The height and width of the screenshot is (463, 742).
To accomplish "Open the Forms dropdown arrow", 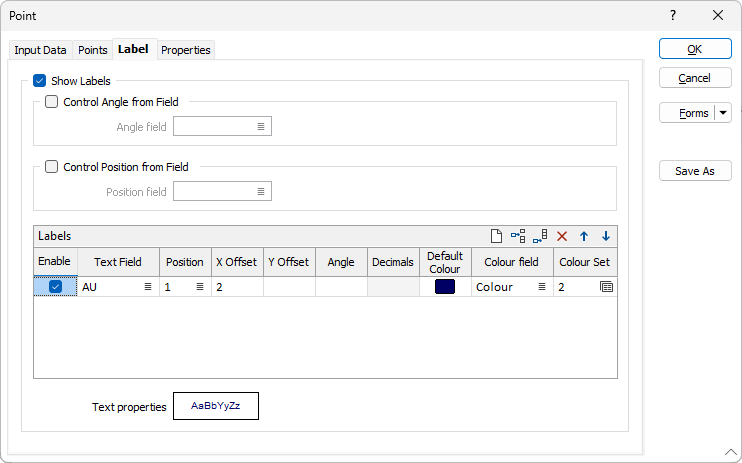I will [723, 113].
